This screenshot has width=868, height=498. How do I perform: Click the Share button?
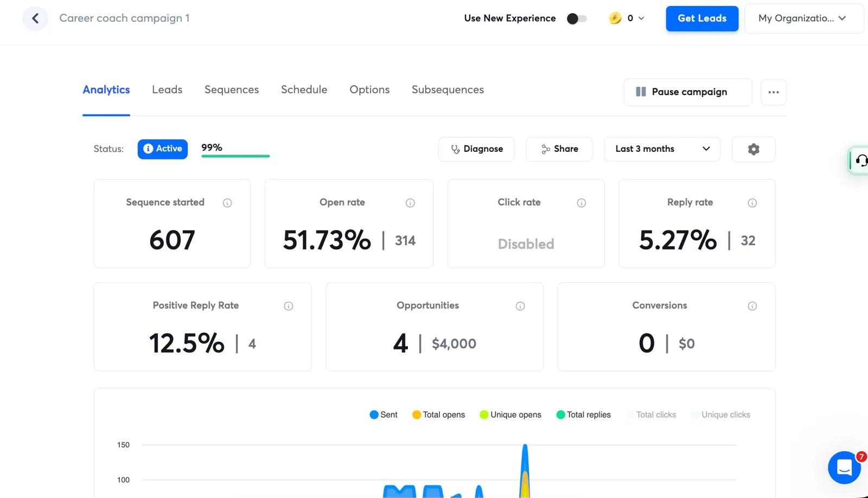coord(559,149)
